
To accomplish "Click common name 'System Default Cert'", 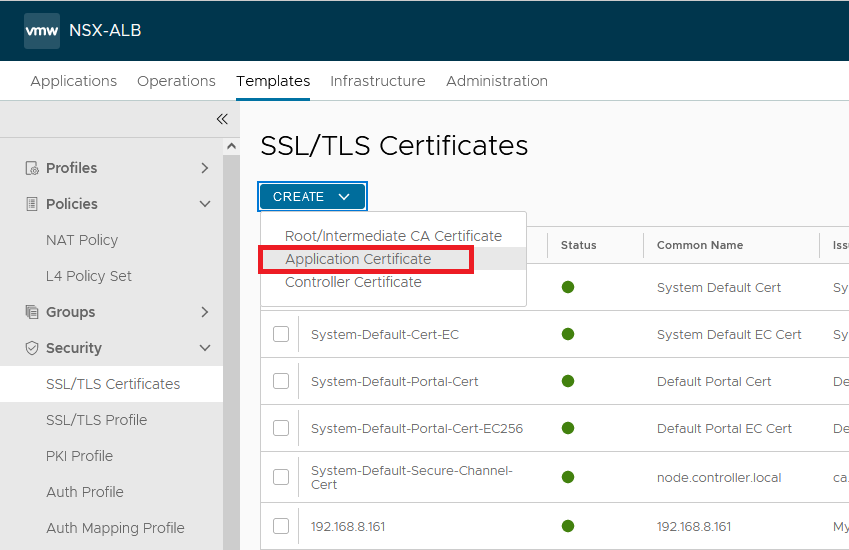I will 719,287.
